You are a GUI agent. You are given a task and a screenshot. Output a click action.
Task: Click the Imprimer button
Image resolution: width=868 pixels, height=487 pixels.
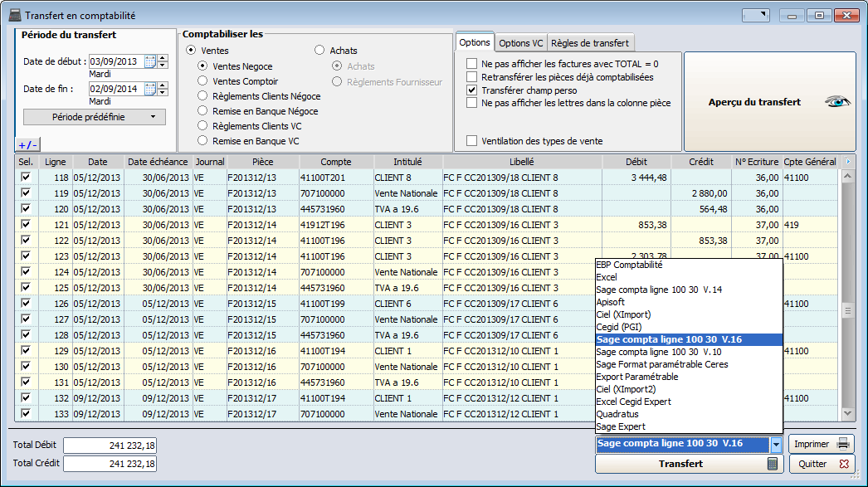(x=822, y=444)
